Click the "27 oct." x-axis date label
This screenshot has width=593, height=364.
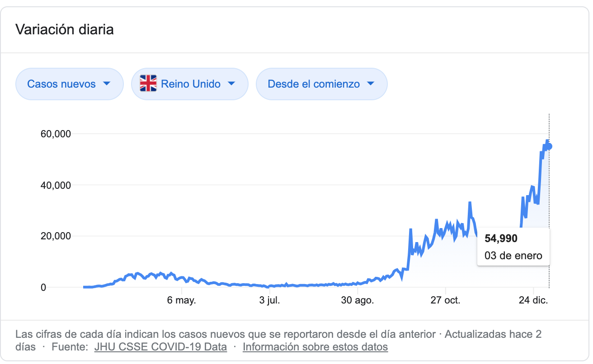tap(445, 301)
